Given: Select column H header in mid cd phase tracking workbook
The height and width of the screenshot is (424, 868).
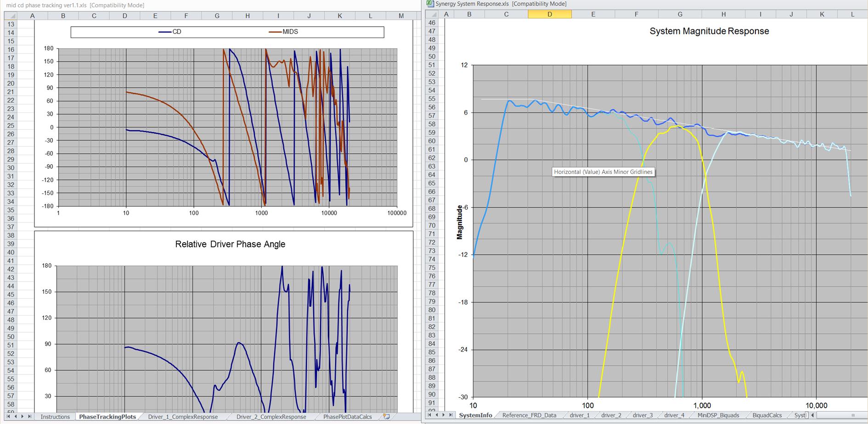Looking at the screenshot, I should (x=248, y=16).
